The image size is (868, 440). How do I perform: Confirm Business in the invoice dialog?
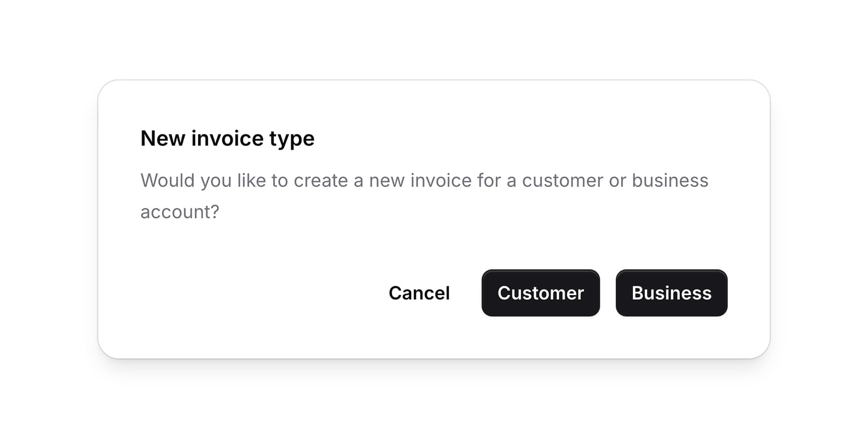pyautogui.click(x=671, y=293)
